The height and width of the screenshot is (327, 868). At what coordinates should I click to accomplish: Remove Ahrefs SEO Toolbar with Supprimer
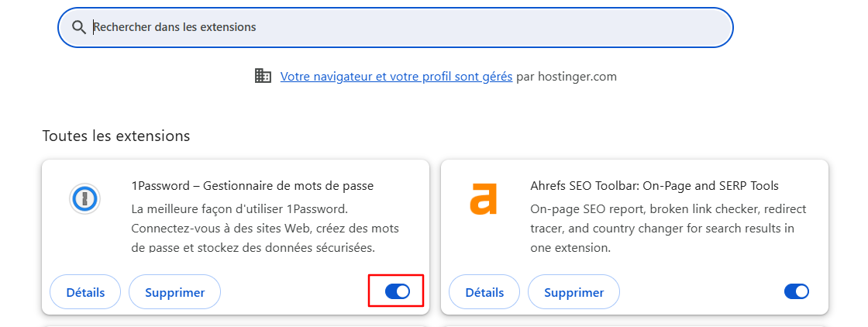pyautogui.click(x=573, y=292)
